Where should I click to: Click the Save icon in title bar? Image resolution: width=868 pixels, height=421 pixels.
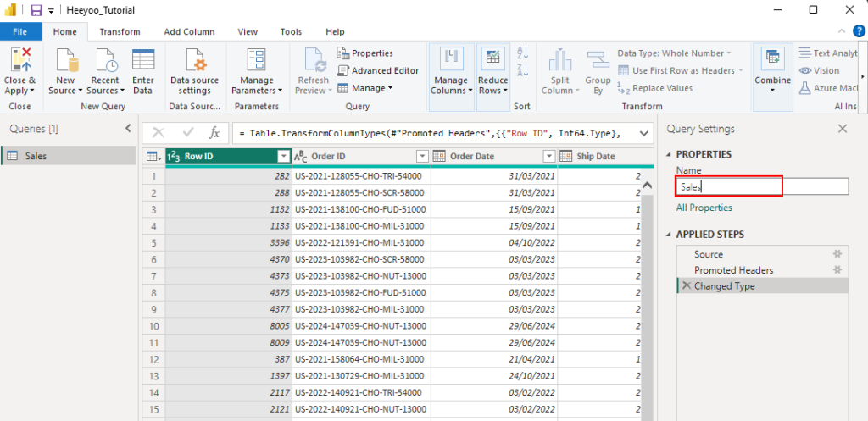[36, 10]
